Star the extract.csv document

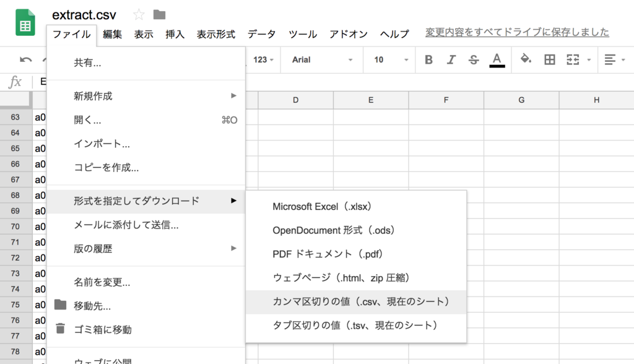click(139, 15)
